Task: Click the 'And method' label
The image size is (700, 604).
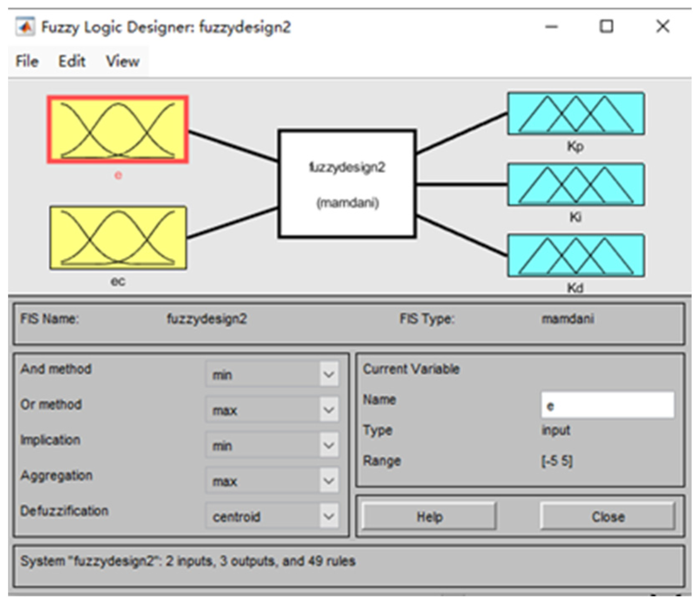Action: [x=56, y=369]
